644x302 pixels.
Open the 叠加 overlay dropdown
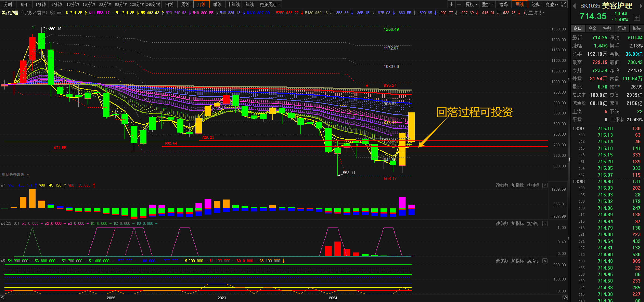coord(488,4)
